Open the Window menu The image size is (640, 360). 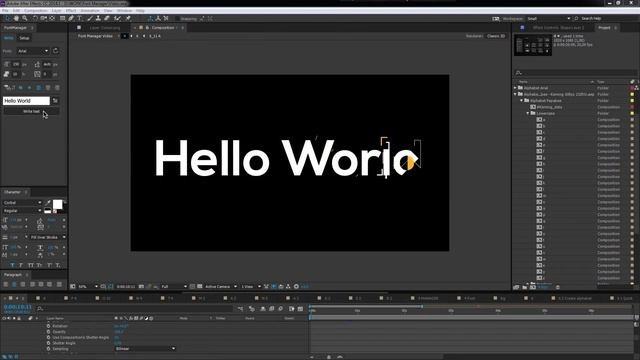(x=124, y=11)
